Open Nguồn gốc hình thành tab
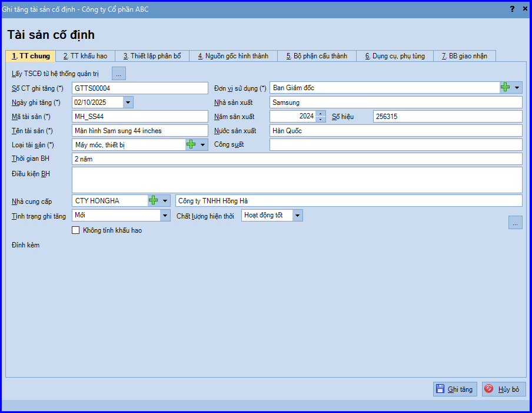Screen dimensions: 532x413 click(x=234, y=56)
